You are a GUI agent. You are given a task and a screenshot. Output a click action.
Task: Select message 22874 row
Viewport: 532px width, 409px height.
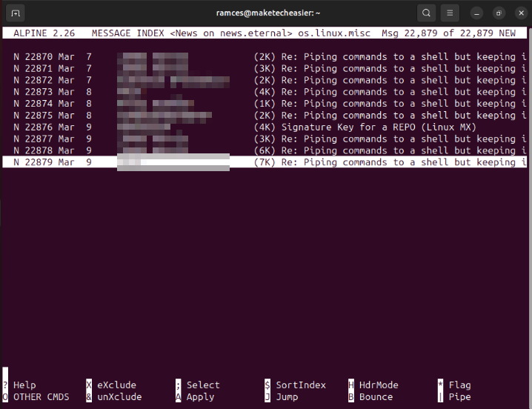(x=265, y=104)
